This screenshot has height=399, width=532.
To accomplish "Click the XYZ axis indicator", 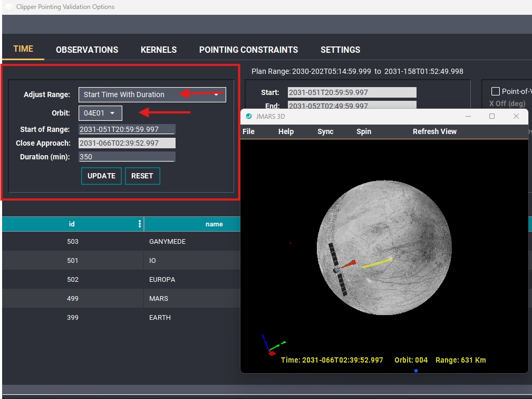I will [x=274, y=345].
